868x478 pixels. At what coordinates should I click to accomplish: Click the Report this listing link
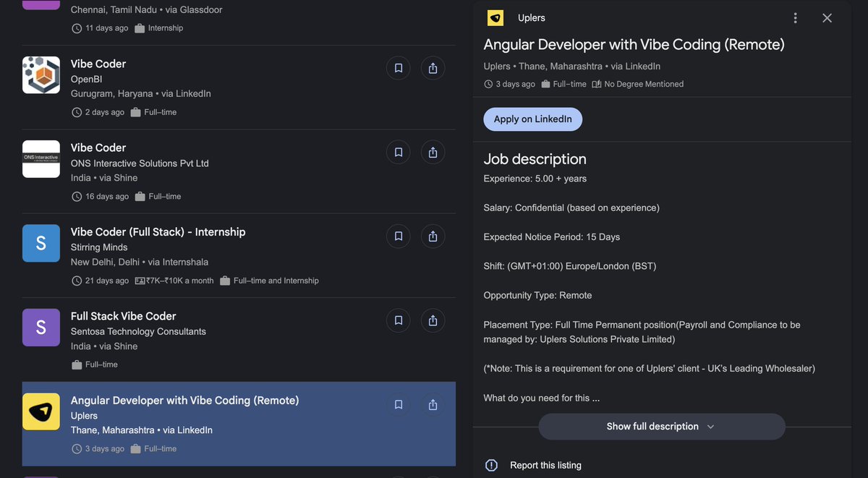point(545,465)
